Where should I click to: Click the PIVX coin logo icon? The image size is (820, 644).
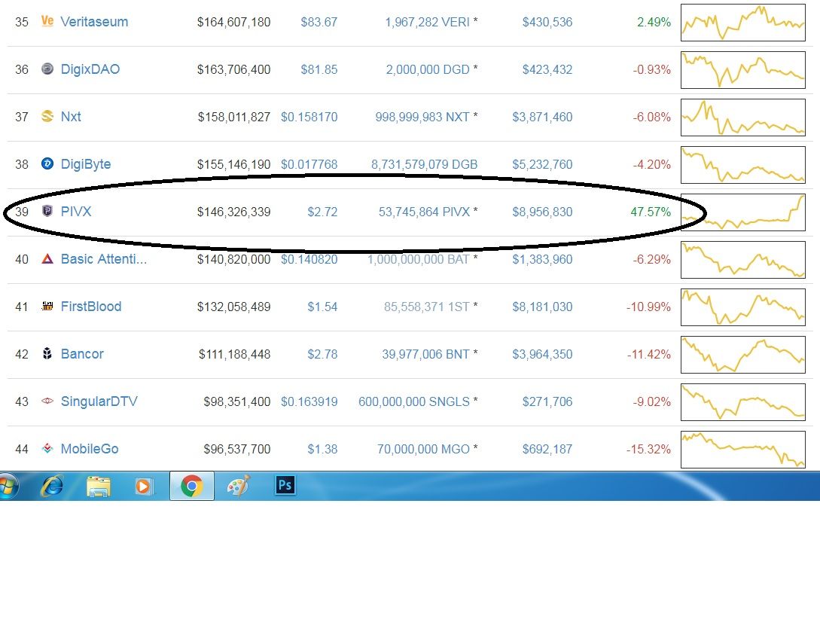pos(47,211)
